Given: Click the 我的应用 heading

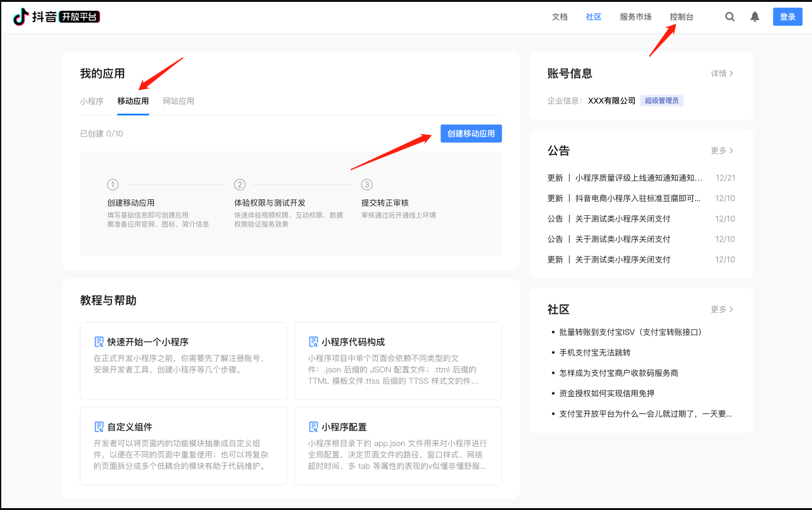Looking at the screenshot, I should click(x=103, y=73).
